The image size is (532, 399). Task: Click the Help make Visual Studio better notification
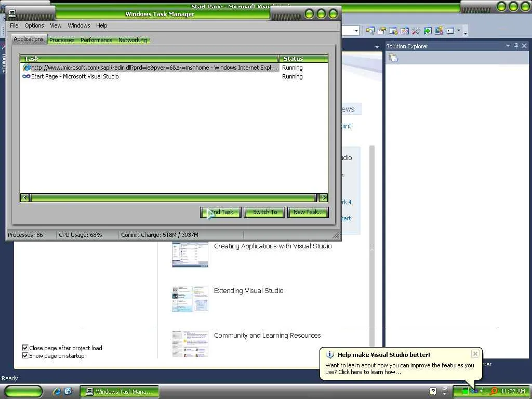point(401,363)
